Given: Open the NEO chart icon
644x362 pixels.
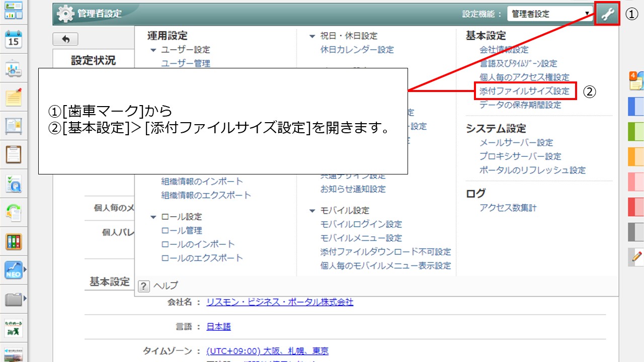Looking at the screenshot, I should [14, 270].
